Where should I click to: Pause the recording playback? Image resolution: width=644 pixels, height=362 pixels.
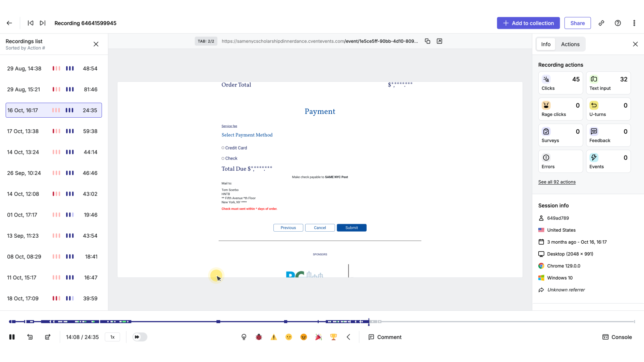point(12,337)
